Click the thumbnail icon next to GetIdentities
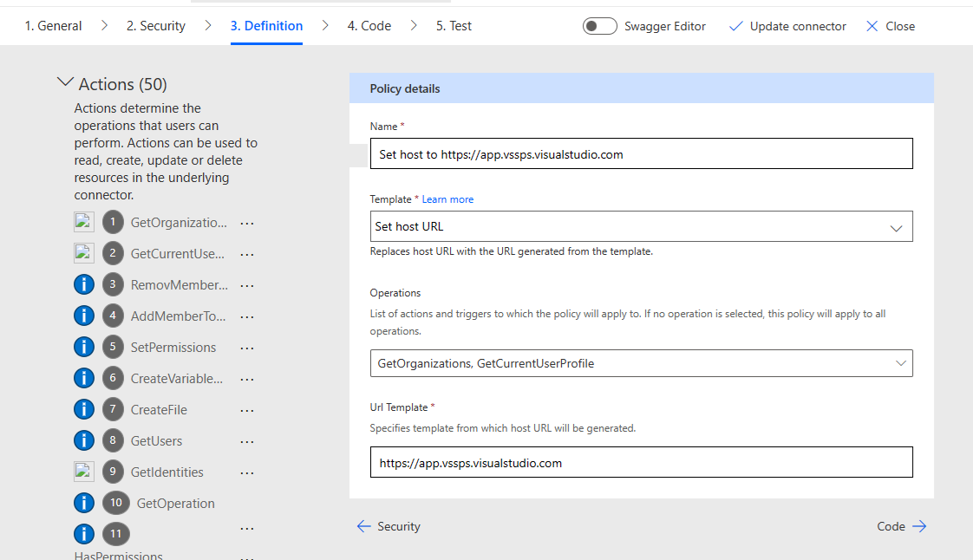This screenshot has width=973, height=560. (83, 472)
